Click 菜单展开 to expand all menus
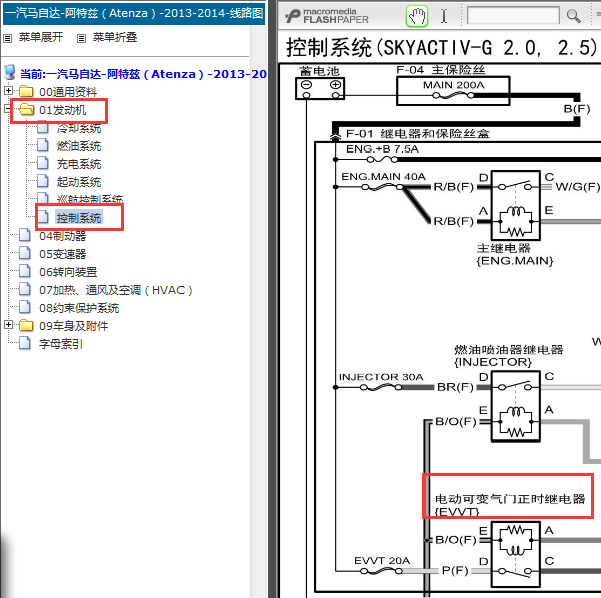 coord(41,37)
